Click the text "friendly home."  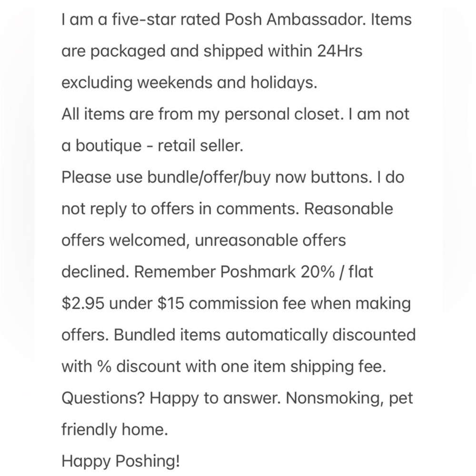115,429
